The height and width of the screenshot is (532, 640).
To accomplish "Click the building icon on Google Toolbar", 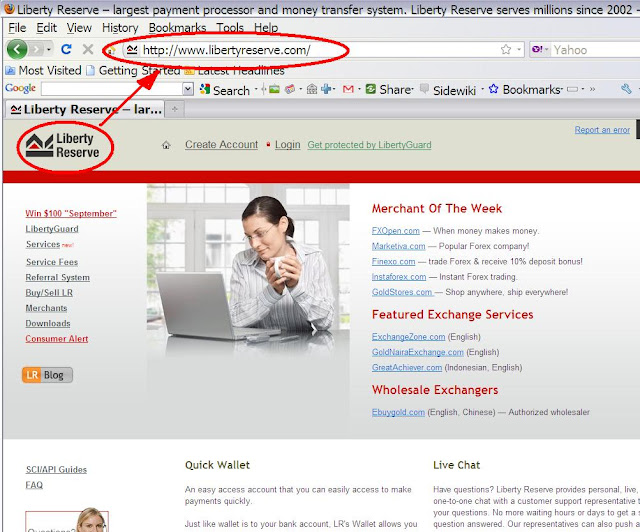I will (311, 89).
